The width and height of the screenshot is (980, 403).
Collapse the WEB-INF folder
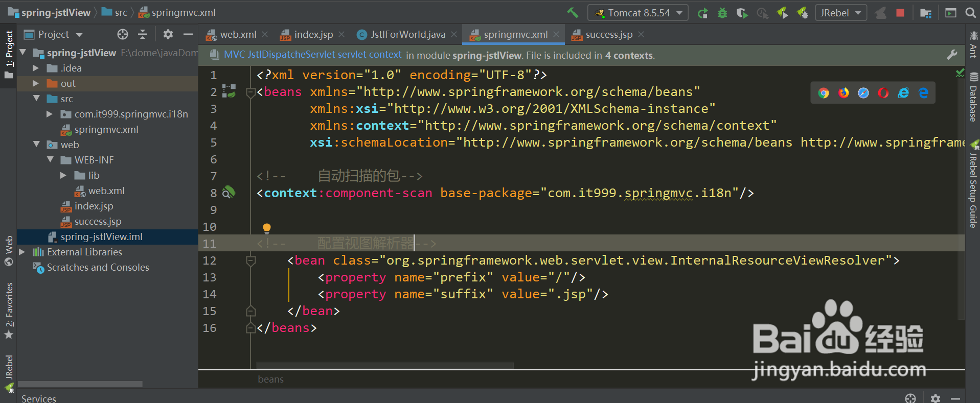point(50,159)
